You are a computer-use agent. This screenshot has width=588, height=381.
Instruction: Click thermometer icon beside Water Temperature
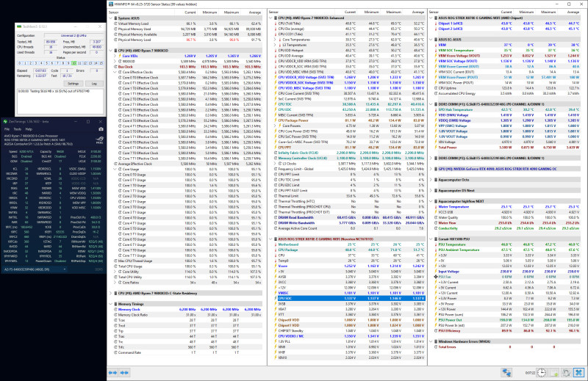[x=436, y=207]
